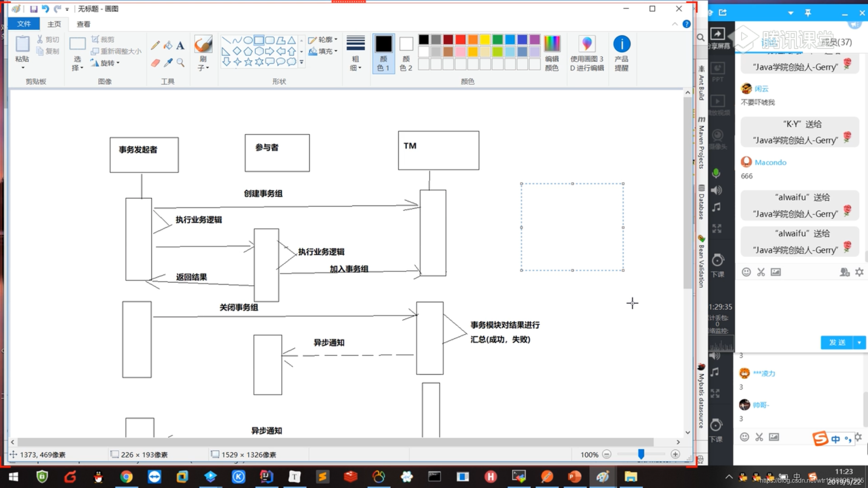Screen dimensions: 868x488
Task: Open the Bean Validation side tab
Action: click(x=701, y=261)
